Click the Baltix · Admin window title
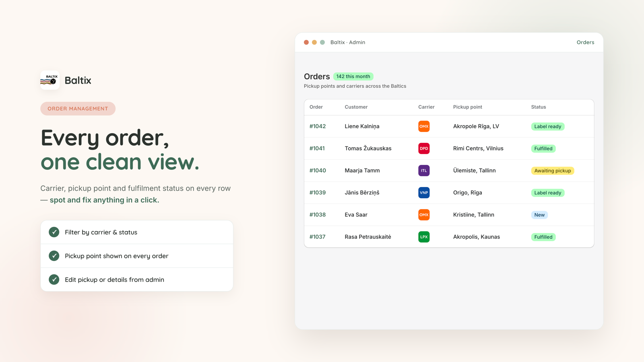644x362 pixels. coord(348,42)
